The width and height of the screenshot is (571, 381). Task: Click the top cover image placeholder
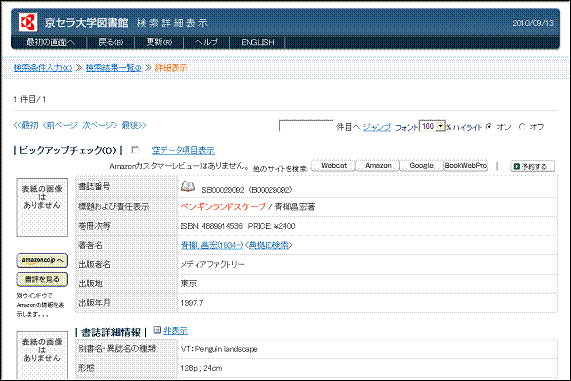[x=42, y=207]
